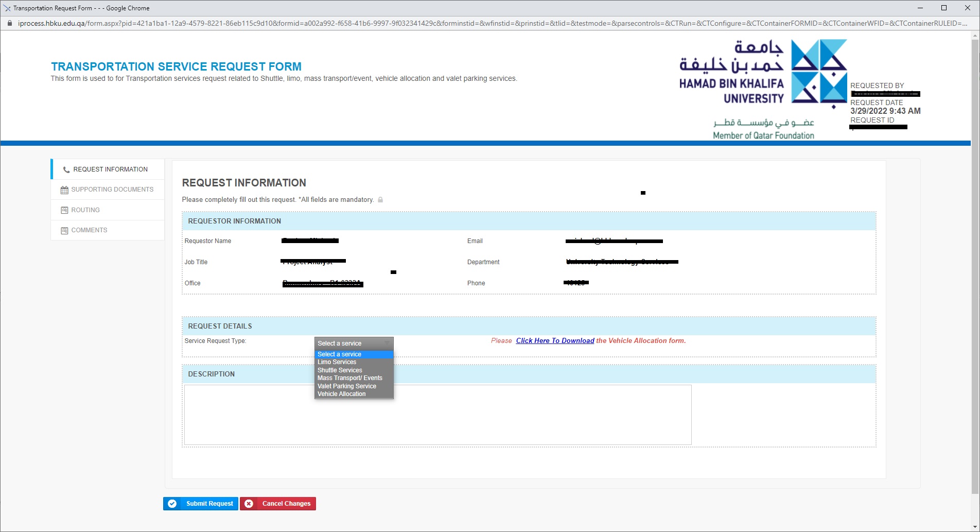
Task: Click the list icon beside Routing
Action: [x=64, y=210]
